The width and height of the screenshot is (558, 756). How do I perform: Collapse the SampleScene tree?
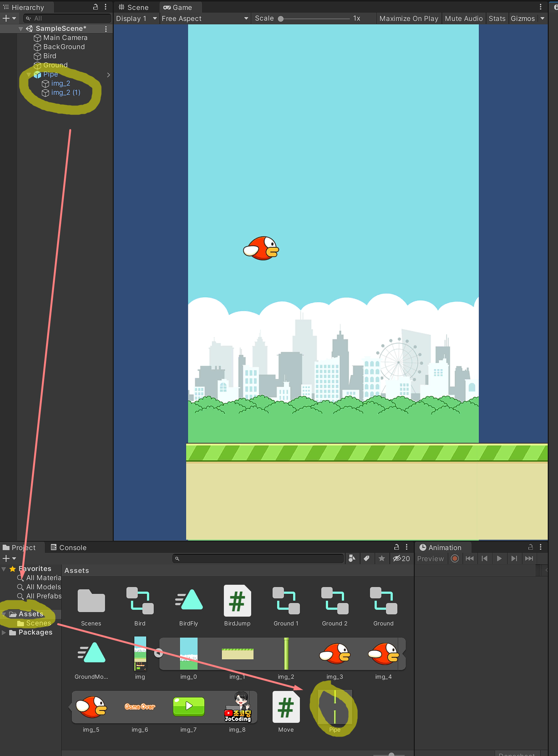21,29
